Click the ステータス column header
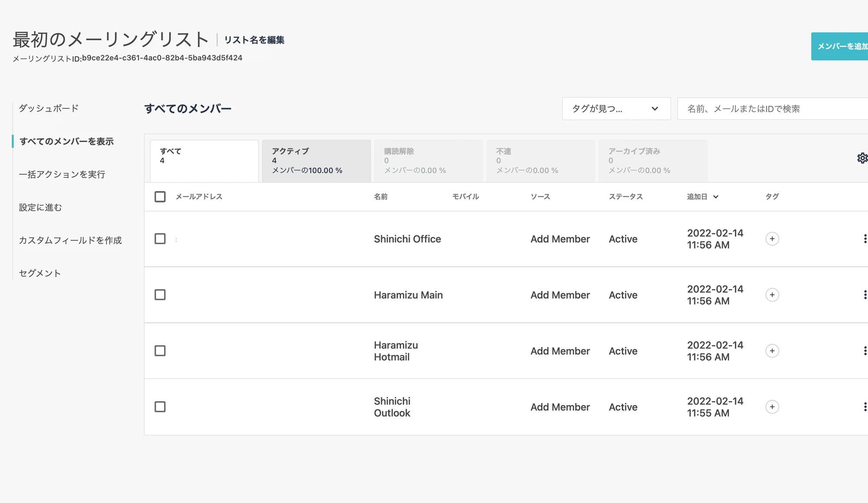The height and width of the screenshot is (503, 868). [x=626, y=197]
